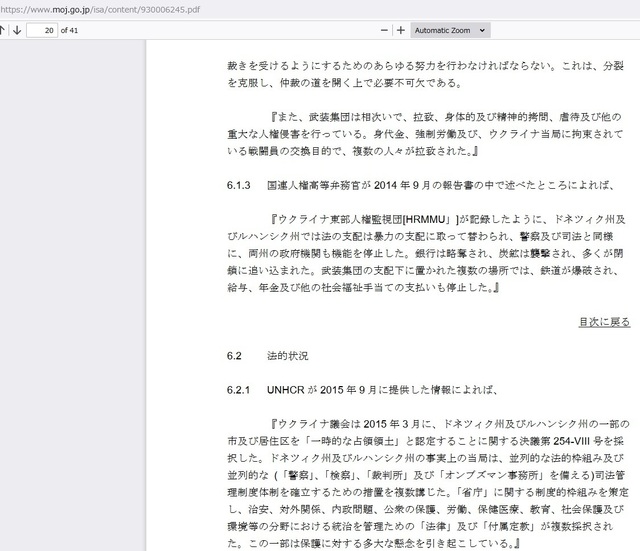Viewport: 640px width, 551px height.
Task: Click the line starting 『また、武装集団は
Action: 446,117
